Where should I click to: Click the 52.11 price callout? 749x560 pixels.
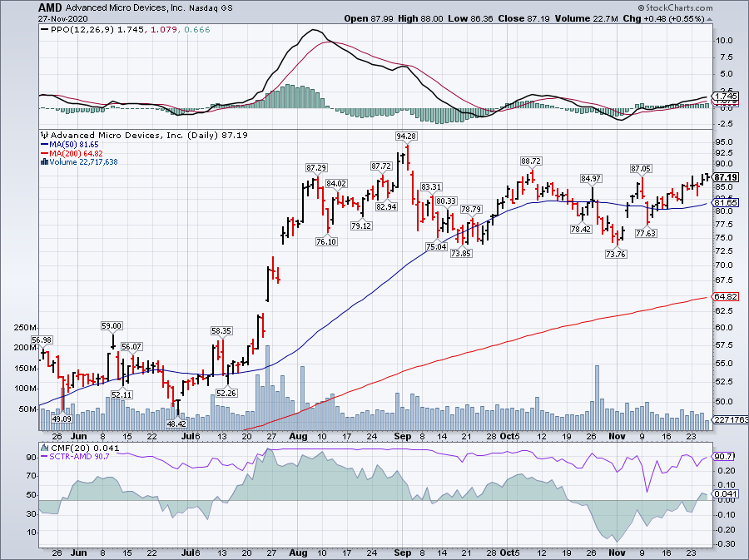(122, 394)
